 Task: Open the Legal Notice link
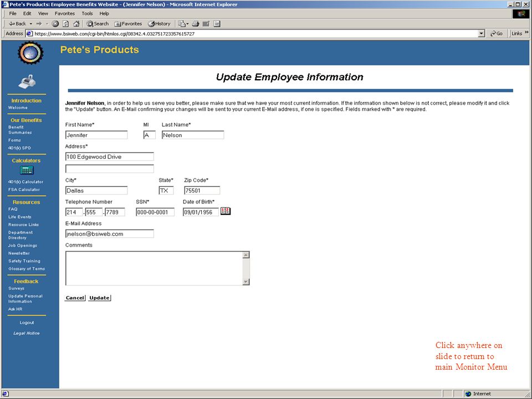tap(27, 333)
